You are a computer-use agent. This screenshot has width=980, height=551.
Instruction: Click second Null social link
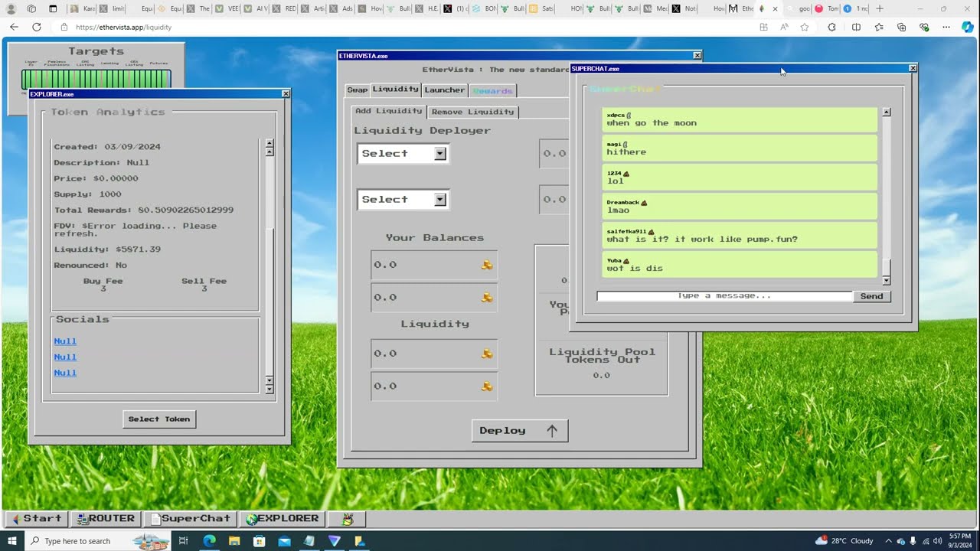pyautogui.click(x=65, y=357)
